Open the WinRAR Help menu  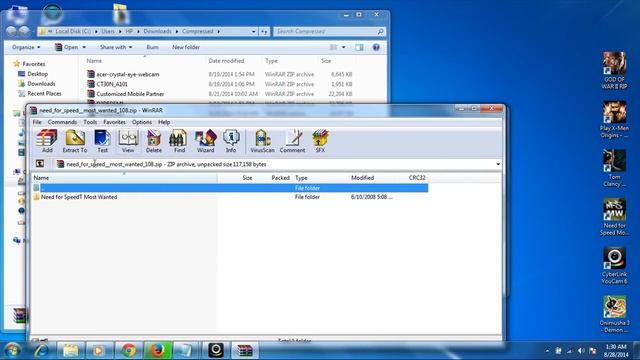tap(164, 122)
